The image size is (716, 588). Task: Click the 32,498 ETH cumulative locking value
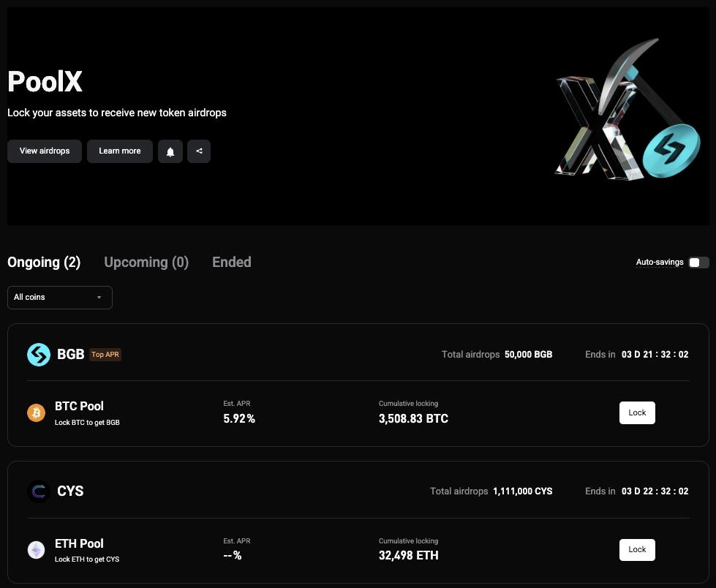[x=408, y=556]
